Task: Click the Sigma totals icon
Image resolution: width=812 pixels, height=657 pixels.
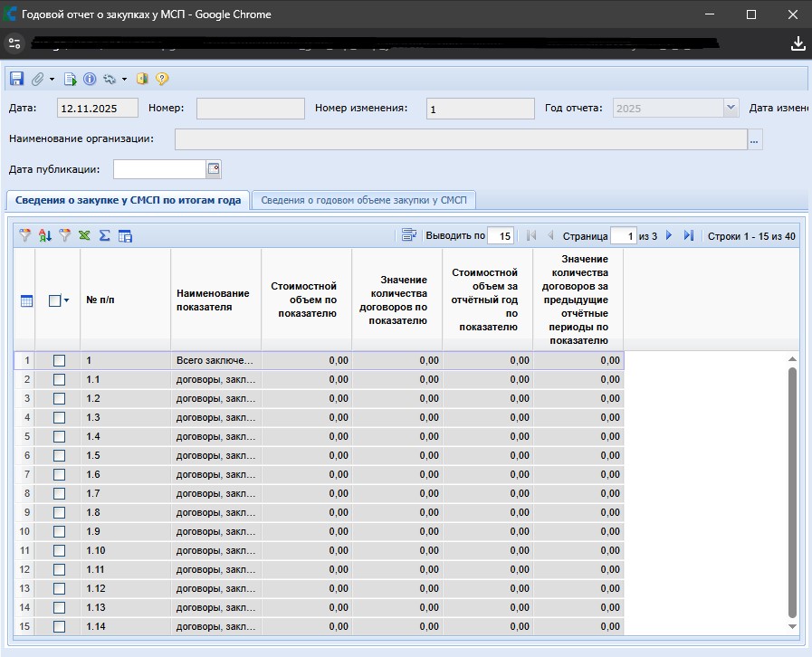Action: coord(104,235)
